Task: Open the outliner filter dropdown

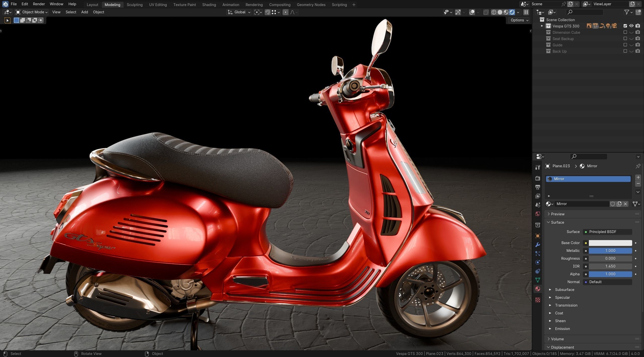Action: (x=629, y=12)
